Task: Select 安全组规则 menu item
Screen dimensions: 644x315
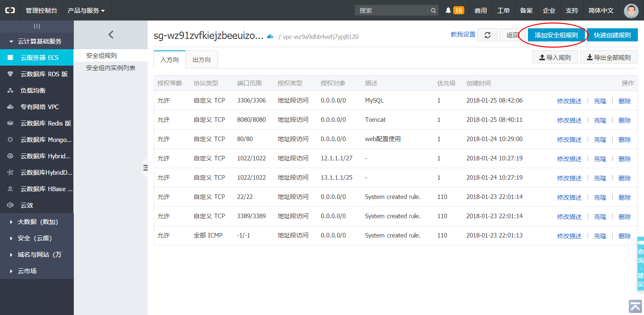Action: pyautogui.click(x=111, y=55)
